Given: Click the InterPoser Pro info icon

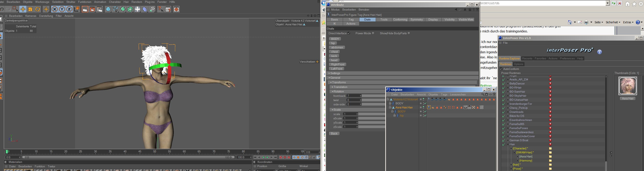Looking at the screenshot, I should click(x=600, y=52).
